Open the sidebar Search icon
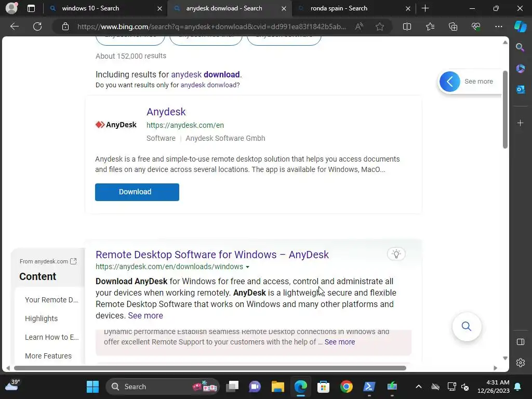This screenshot has height=399, width=532. [x=520, y=47]
